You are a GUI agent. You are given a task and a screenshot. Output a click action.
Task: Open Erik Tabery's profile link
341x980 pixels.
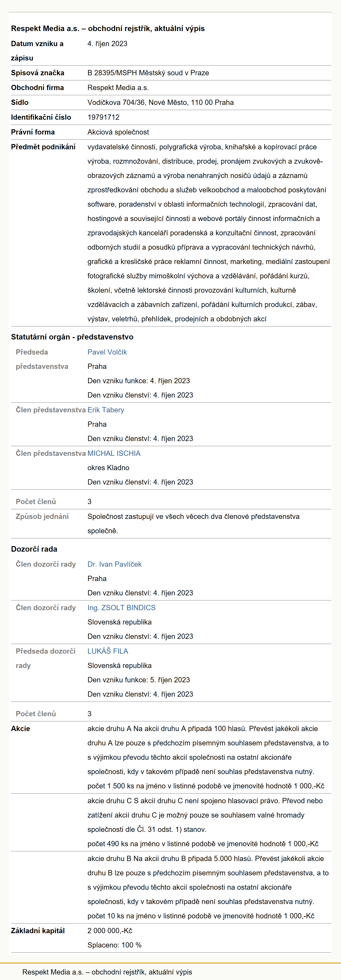[x=106, y=410]
